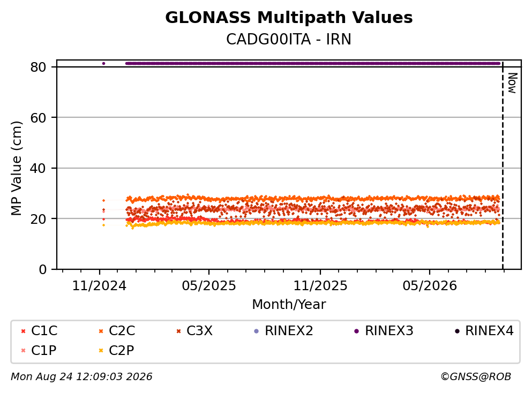Image resolution: width=532 pixels, height=393 pixels.
Task: Click the dashed Now vertical marker line
Action: click(x=503, y=165)
